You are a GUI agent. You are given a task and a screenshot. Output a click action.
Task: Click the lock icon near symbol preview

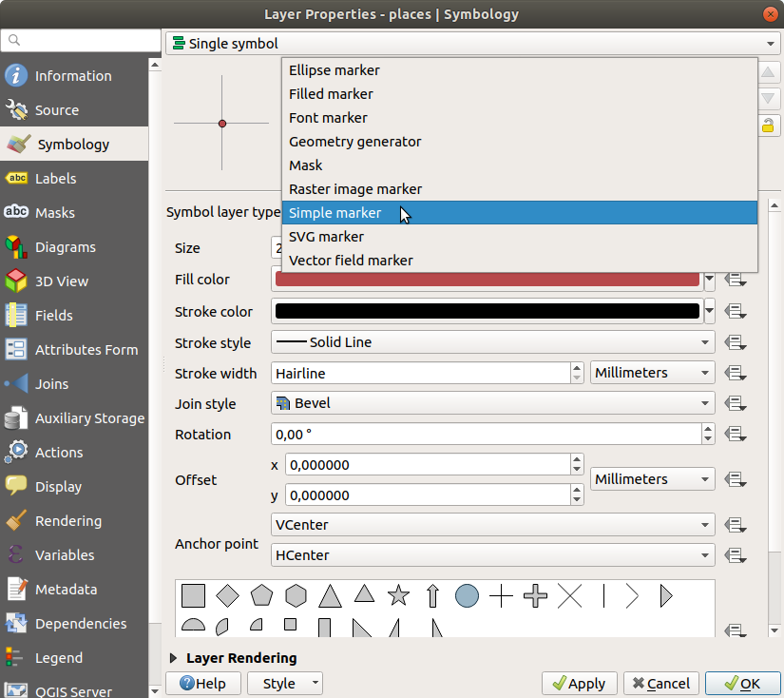click(x=768, y=125)
